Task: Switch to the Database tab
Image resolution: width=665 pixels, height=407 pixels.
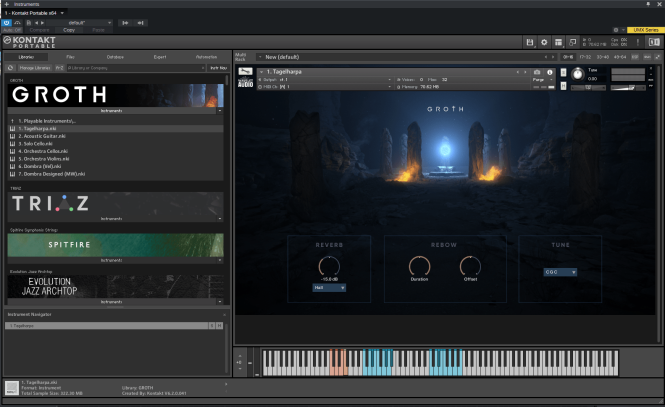Action: pyautogui.click(x=115, y=57)
